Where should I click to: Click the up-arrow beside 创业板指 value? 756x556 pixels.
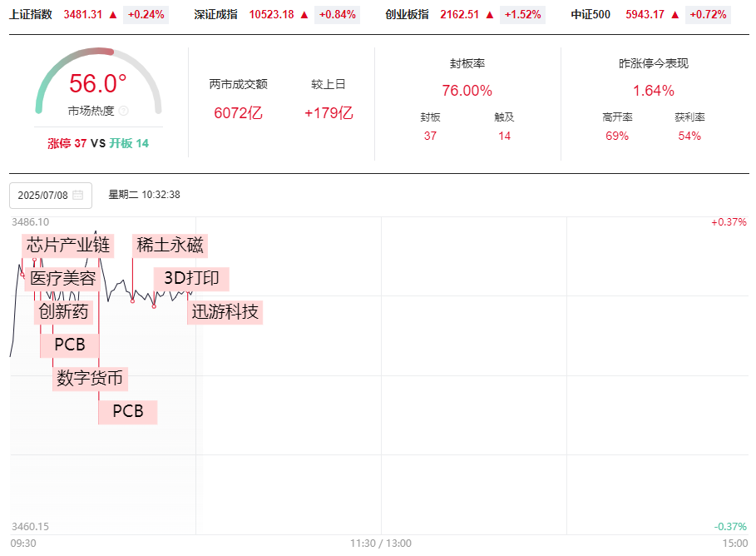(490, 15)
